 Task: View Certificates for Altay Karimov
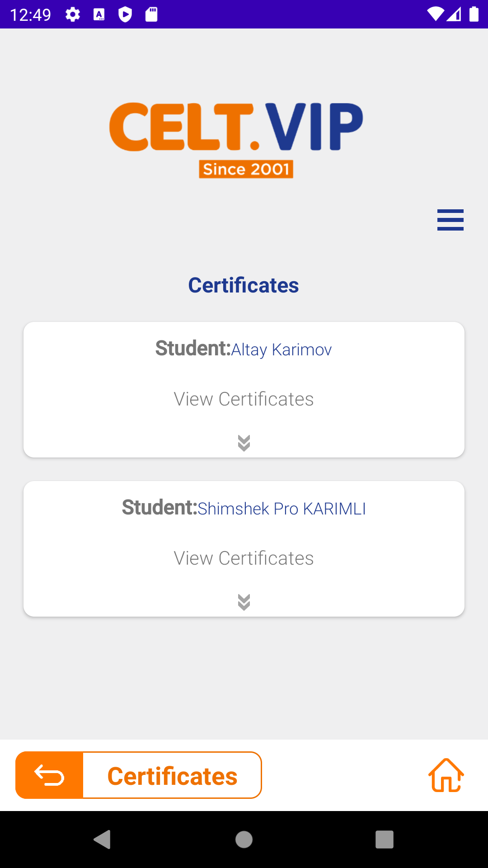244,399
